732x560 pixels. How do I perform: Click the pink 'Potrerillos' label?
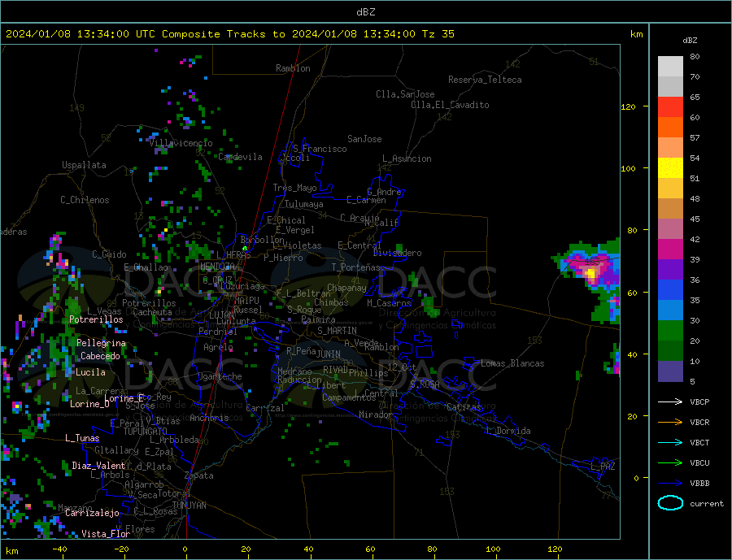click(x=96, y=319)
